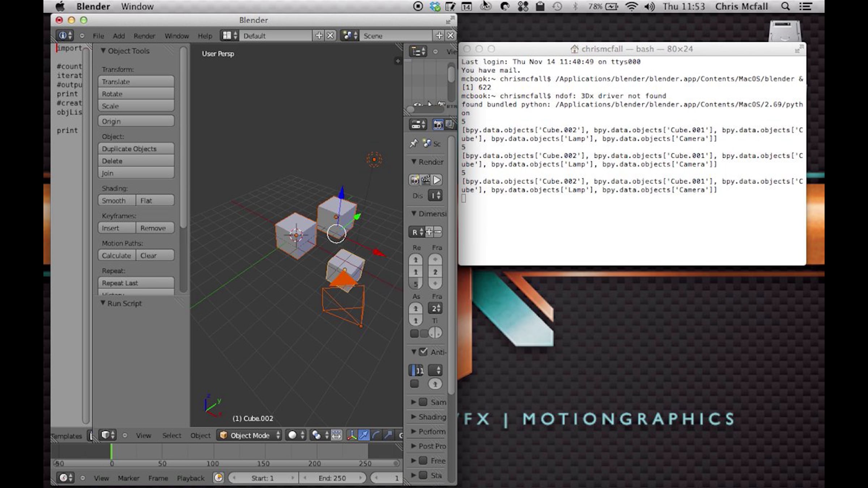
Task: Select the translate manipulator arrow icon
Action: pyautogui.click(x=363, y=435)
